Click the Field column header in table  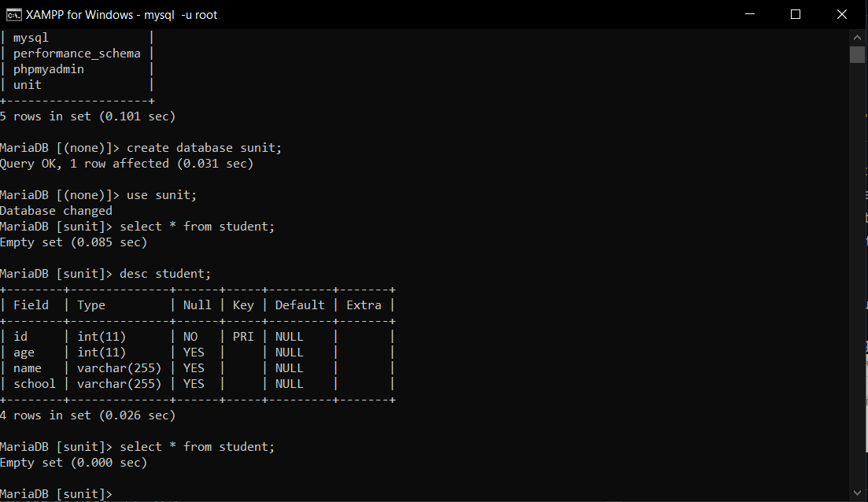coord(31,305)
